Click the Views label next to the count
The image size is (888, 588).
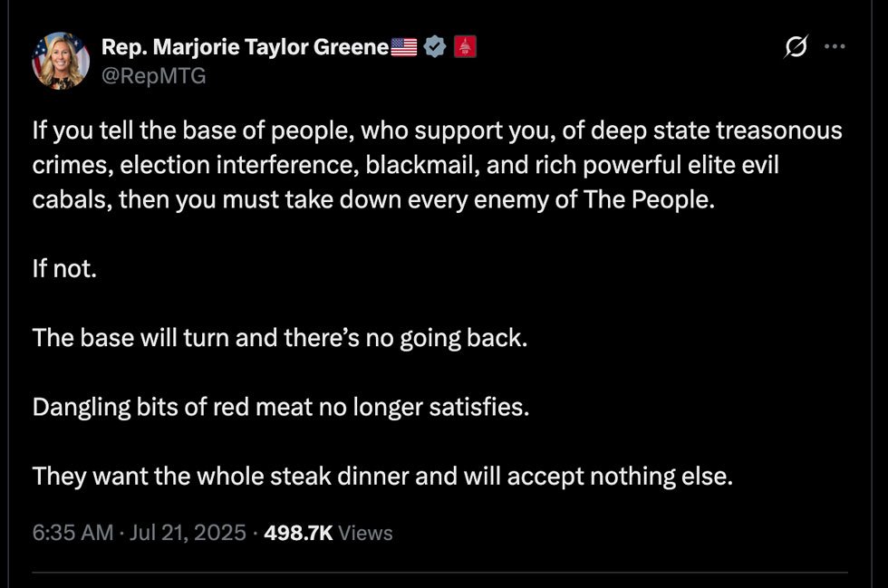click(x=365, y=533)
